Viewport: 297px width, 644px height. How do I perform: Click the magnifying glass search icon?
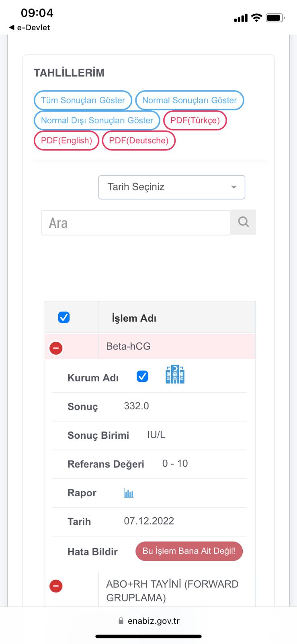click(243, 222)
